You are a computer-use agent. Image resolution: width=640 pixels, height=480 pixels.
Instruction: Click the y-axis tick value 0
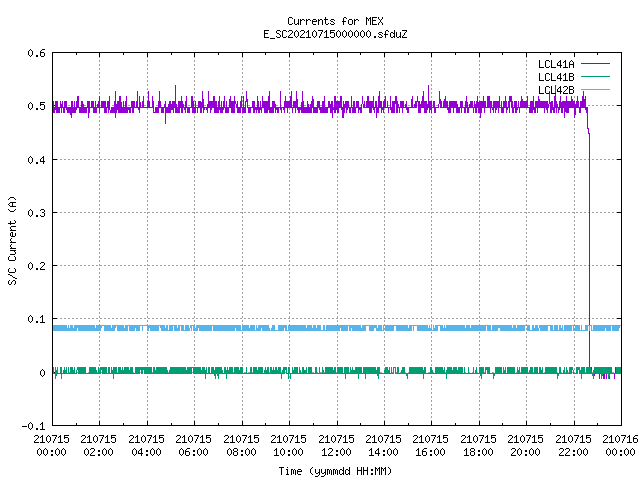pos(42,373)
